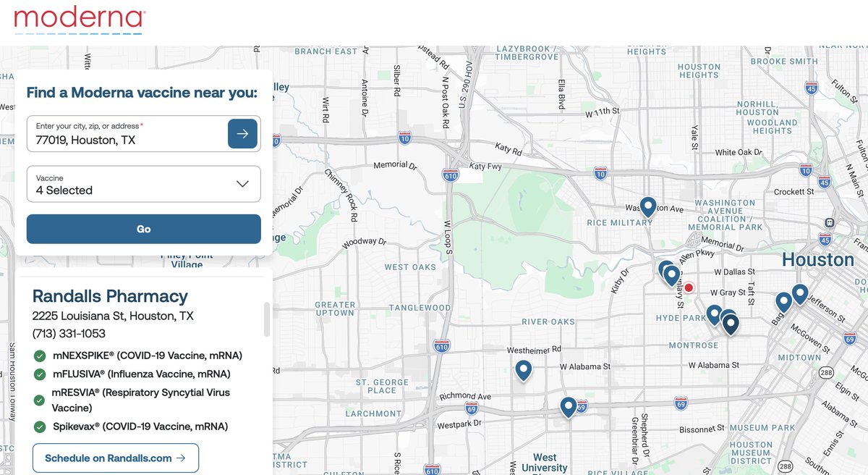The height and width of the screenshot is (475, 868).
Task: Submit address with the arrow button
Action: (242, 134)
